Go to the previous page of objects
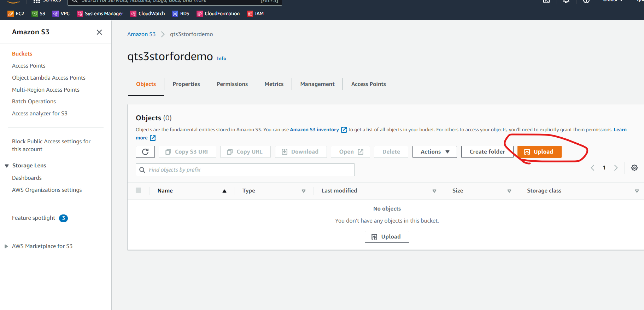The image size is (644, 310). (592, 168)
